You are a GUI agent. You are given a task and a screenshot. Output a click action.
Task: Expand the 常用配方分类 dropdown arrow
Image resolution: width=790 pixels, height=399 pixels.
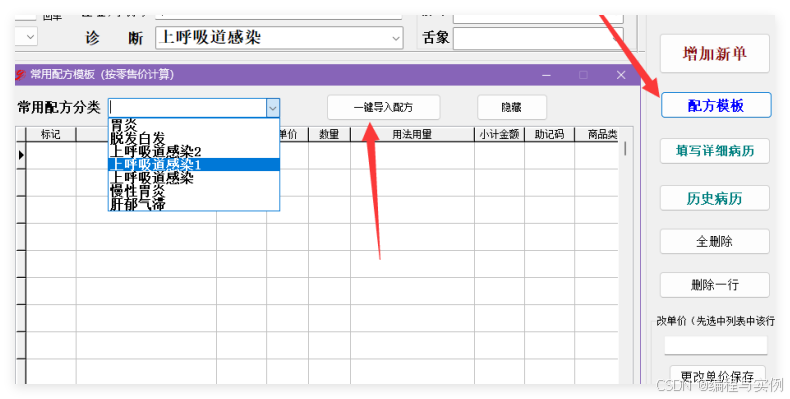point(273,108)
